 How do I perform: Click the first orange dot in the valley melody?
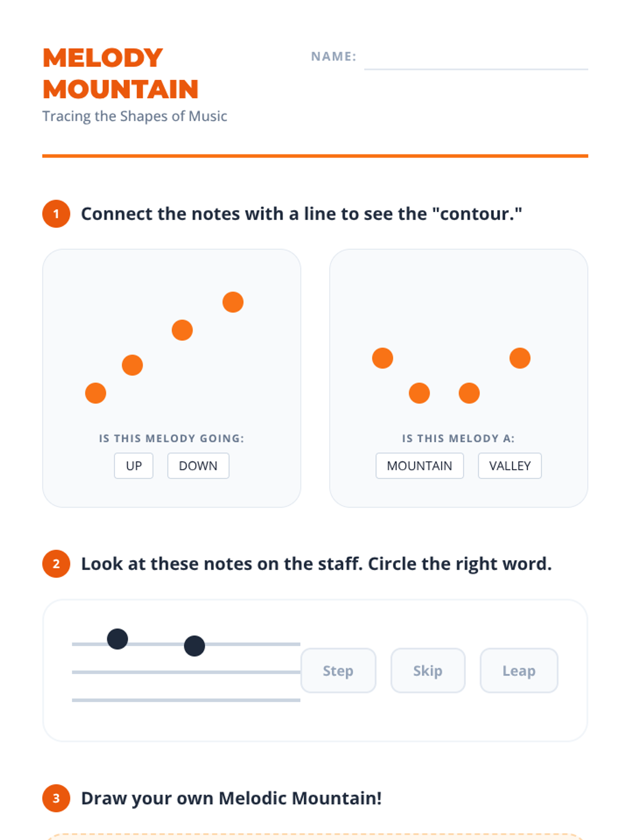click(383, 358)
